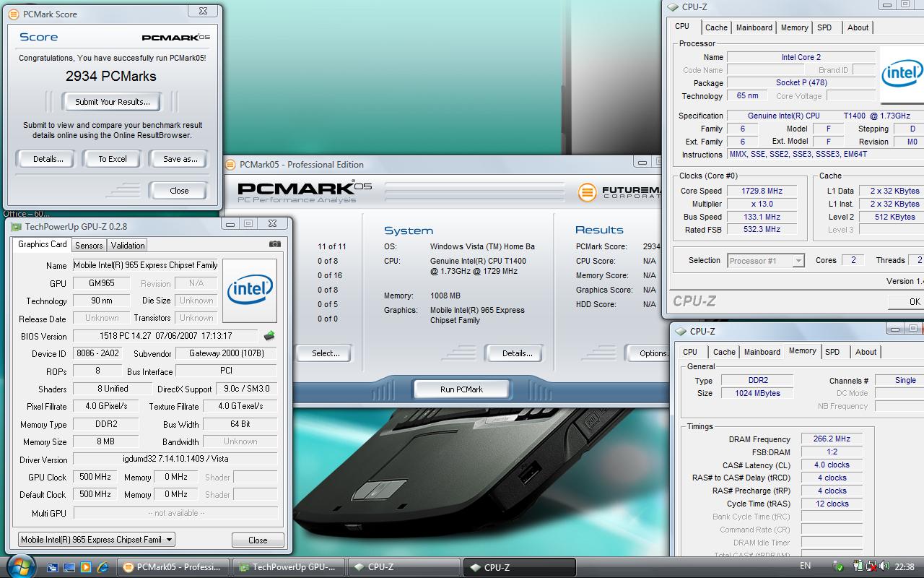Click Rated FSB value 532.3 MHz
924x578 pixels.
[761, 230]
